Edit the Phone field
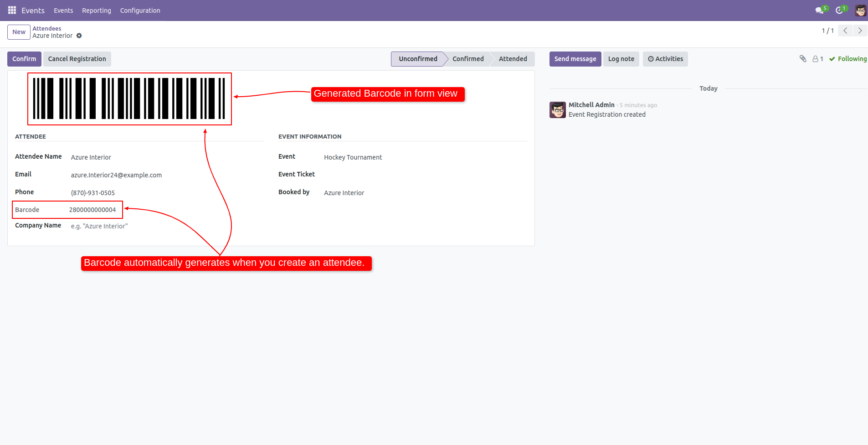Screen dimensions: 868x445 click(x=166, y=193)
